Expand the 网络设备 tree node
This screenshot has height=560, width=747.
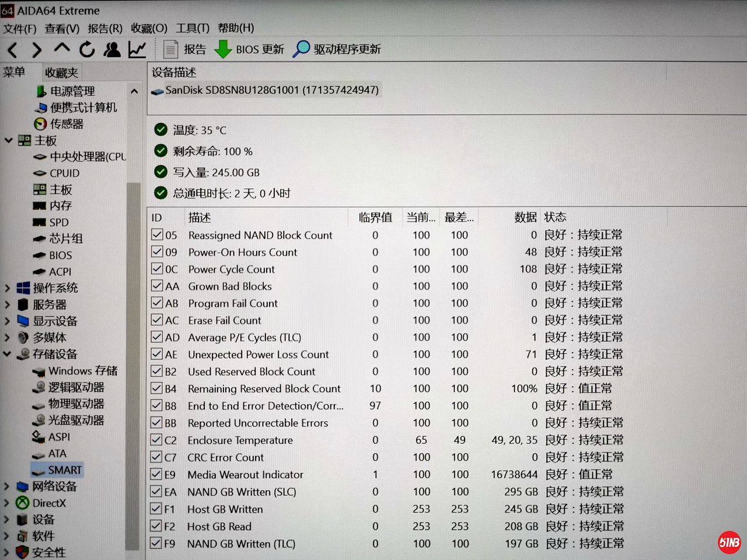[x=8, y=487]
